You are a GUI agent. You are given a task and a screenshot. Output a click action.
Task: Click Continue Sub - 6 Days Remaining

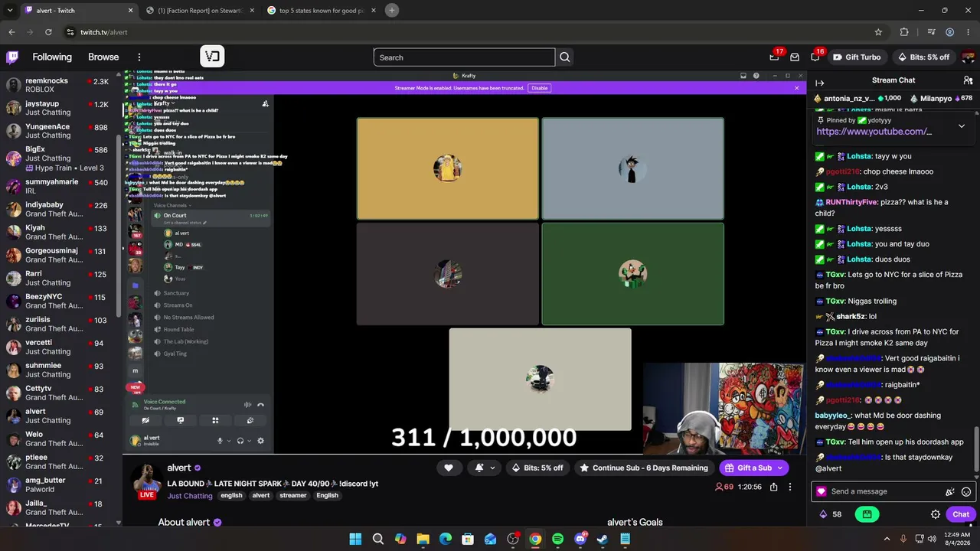pos(643,468)
